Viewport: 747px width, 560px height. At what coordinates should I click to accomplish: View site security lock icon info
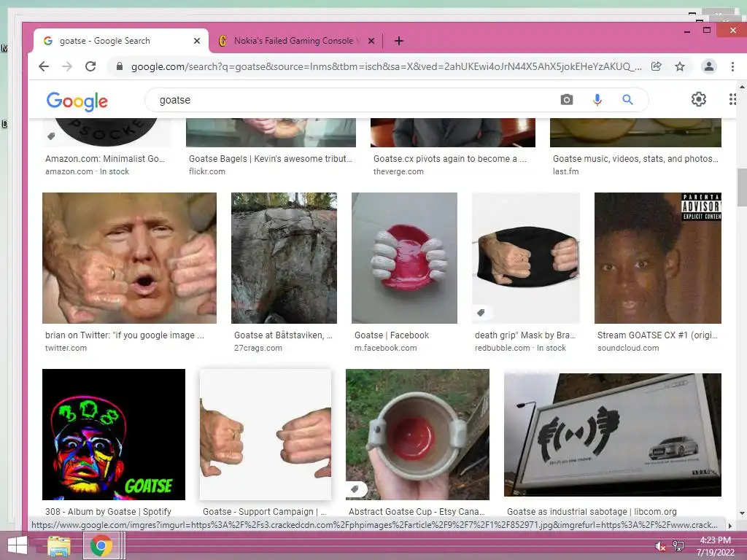[120, 66]
